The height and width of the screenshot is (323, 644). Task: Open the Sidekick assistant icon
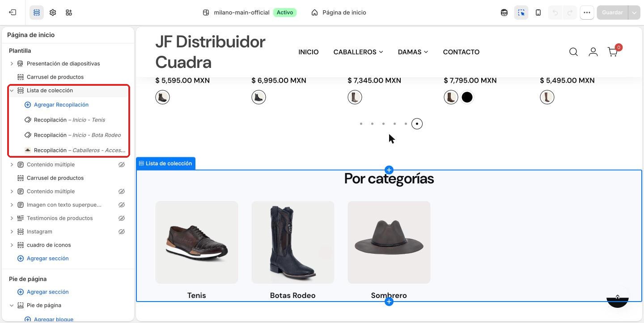point(504,13)
